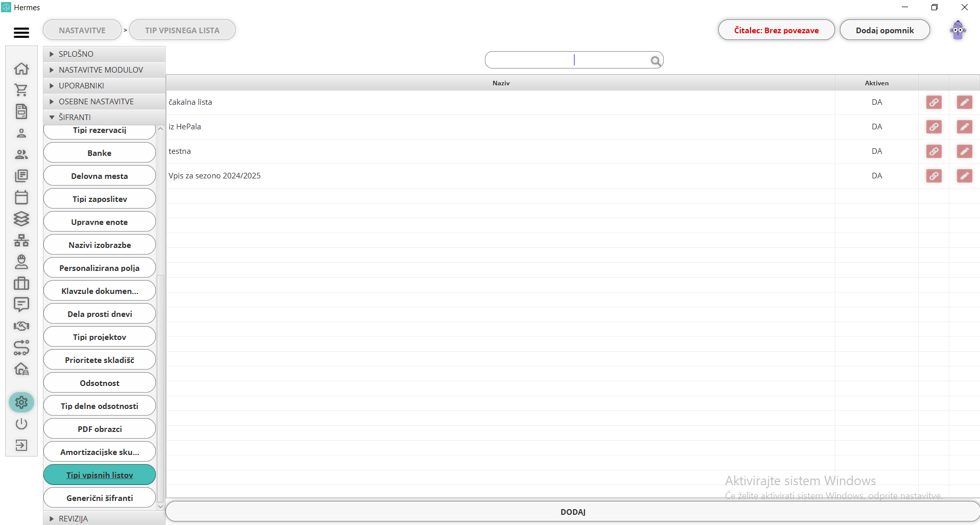Expand the OSEBNE NASTAVITVE section

coord(104,101)
